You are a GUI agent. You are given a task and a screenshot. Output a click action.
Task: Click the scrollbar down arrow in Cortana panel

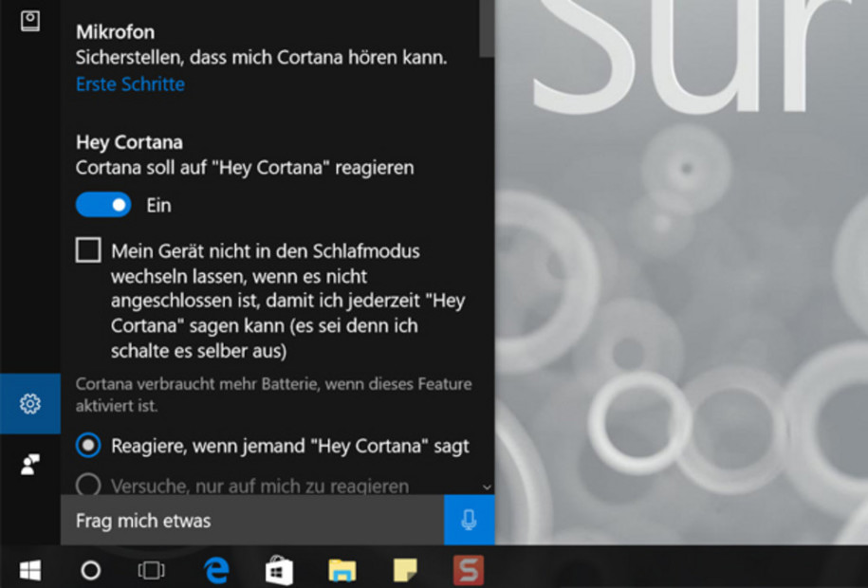pos(487,487)
